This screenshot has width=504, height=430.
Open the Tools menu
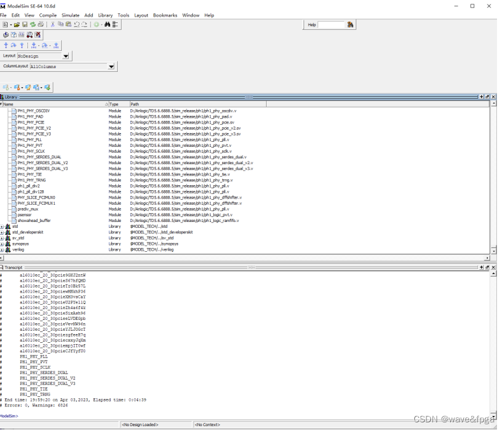tap(123, 15)
